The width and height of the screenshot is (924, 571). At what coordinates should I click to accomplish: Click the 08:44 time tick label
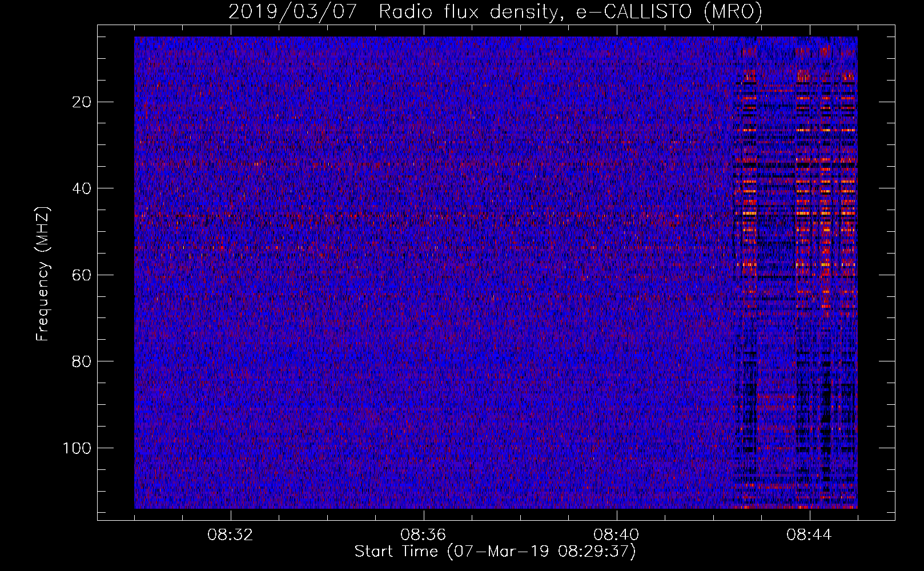[x=809, y=535]
